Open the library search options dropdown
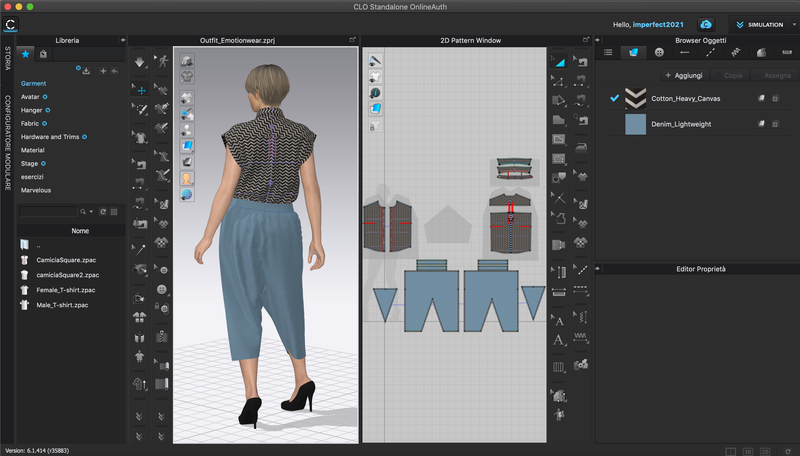Image resolution: width=800 pixels, height=456 pixels. 91,212
